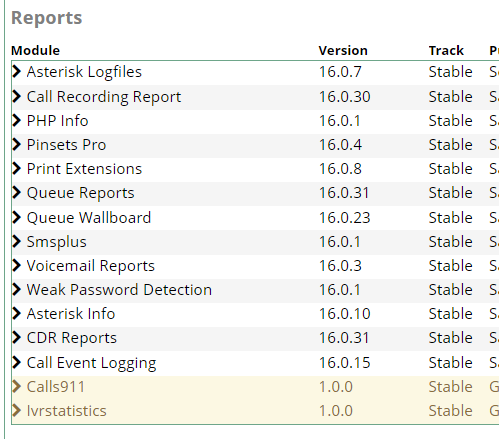The height and width of the screenshot is (439, 499).
Task: Click the Reports section heading
Action: 46,18
